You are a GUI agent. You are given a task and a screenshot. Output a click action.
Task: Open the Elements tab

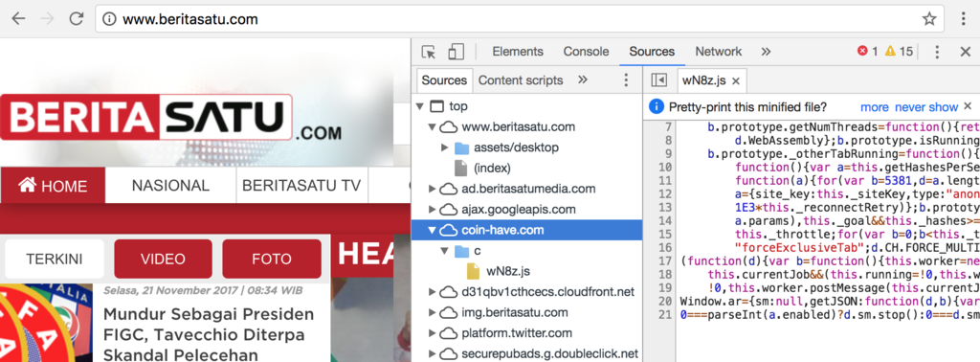518,52
